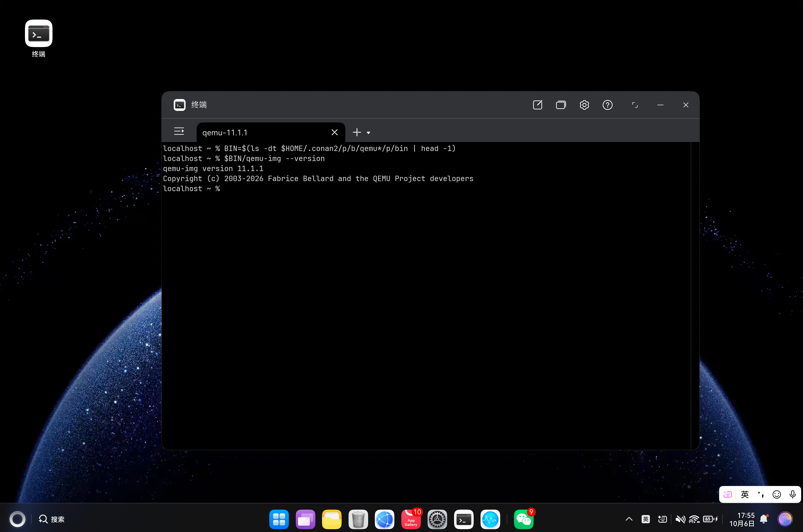803x532 pixels.
Task: Select the qemu-11.1.1 tab
Action: 270,132
